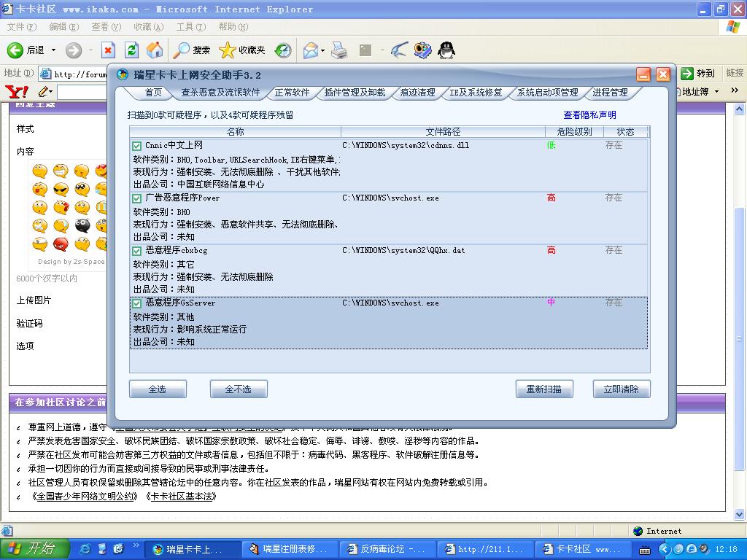Expand hidden tray icons arrow
Screen dimensions: 747x560
click(665, 550)
